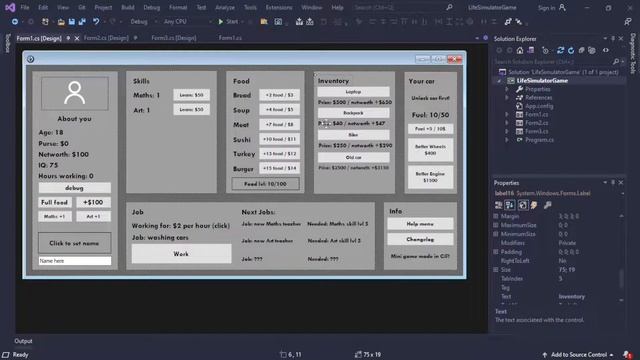This screenshot has height=360, width=640.
Task: Open the File menu
Action: (x=24, y=7)
